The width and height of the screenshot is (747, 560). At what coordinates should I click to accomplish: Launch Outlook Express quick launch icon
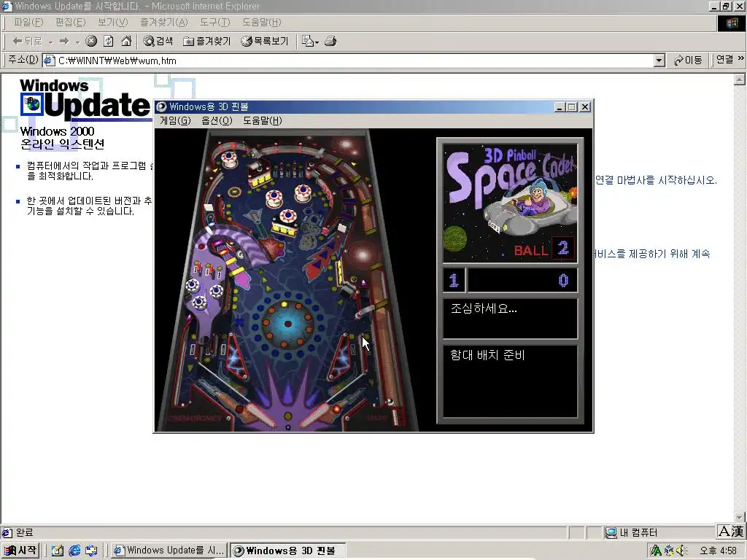[91, 551]
